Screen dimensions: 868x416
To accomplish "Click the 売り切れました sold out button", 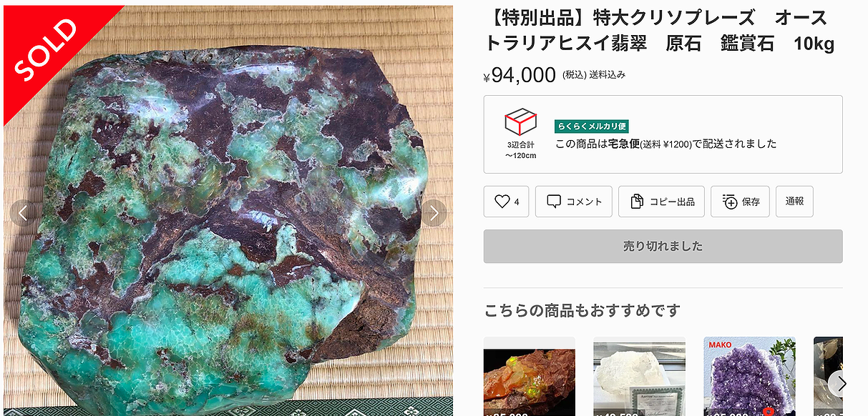I will tap(663, 247).
